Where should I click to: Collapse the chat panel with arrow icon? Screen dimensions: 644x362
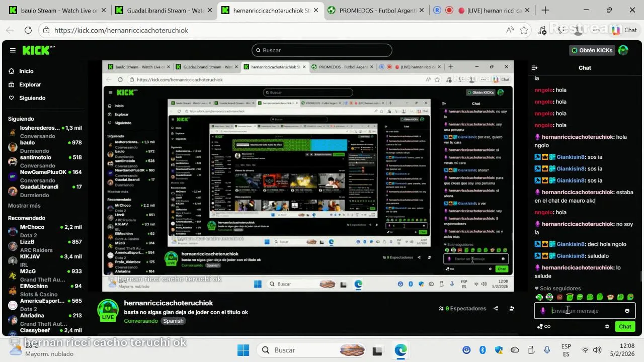(535, 67)
